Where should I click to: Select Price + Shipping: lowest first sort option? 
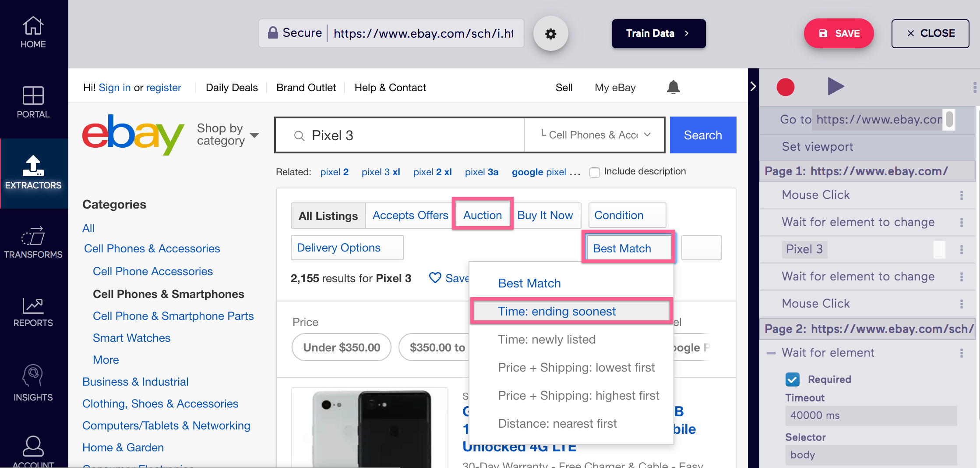coord(576,367)
